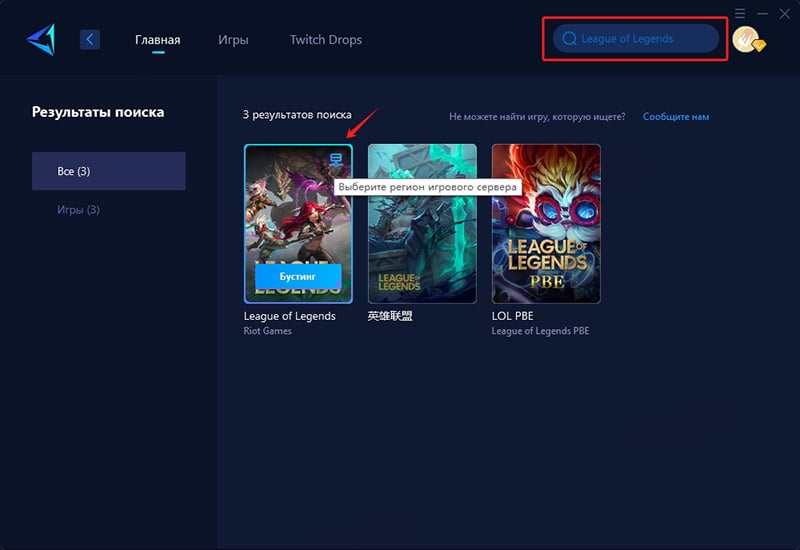Click the Результаты поиска heading
Viewport: 800px width, 550px height.
point(98,112)
